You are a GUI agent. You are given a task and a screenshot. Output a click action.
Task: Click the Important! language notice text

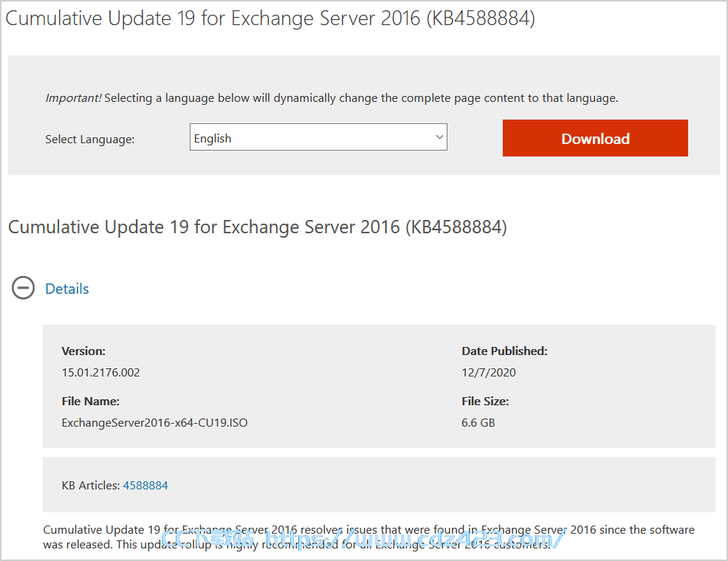click(x=332, y=98)
